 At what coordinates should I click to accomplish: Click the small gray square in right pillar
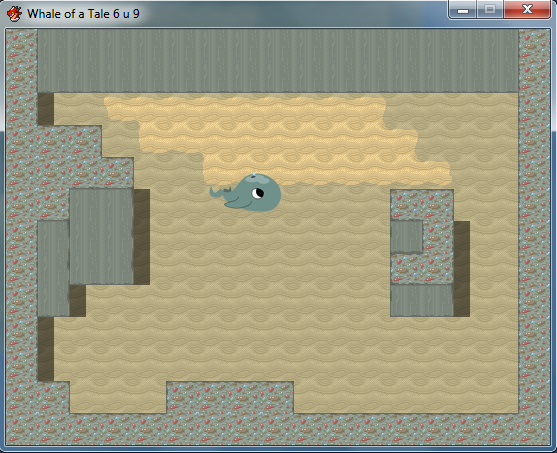407,237
